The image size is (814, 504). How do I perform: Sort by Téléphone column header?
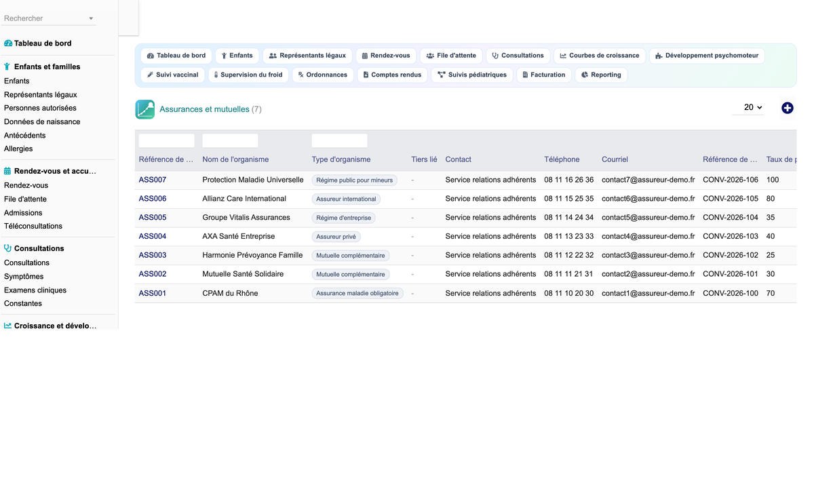pyautogui.click(x=562, y=159)
